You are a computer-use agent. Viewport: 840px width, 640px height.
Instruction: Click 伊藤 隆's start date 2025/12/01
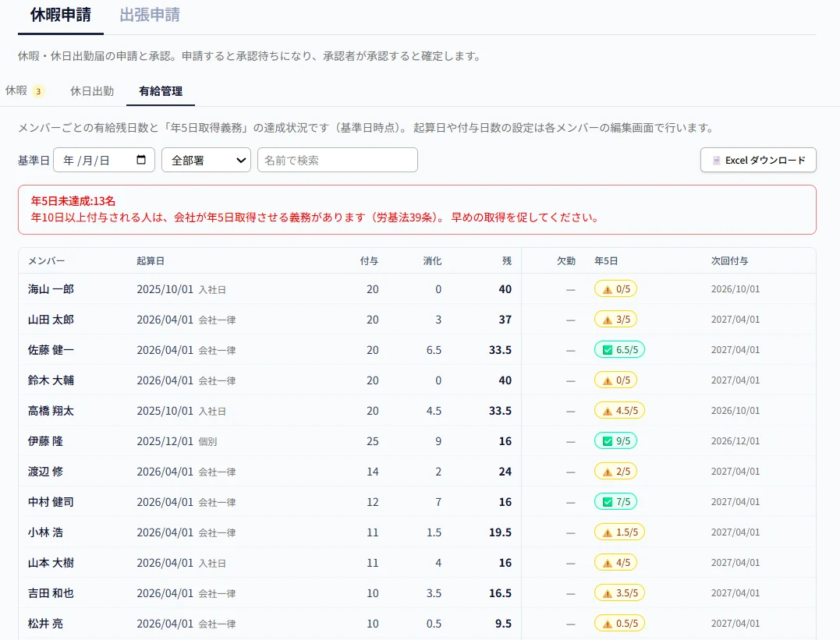tap(165, 441)
